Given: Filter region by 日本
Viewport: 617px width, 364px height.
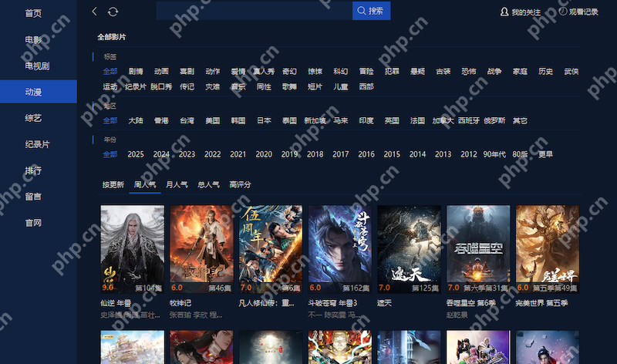Looking at the screenshot, I should (x=264, y=121).
